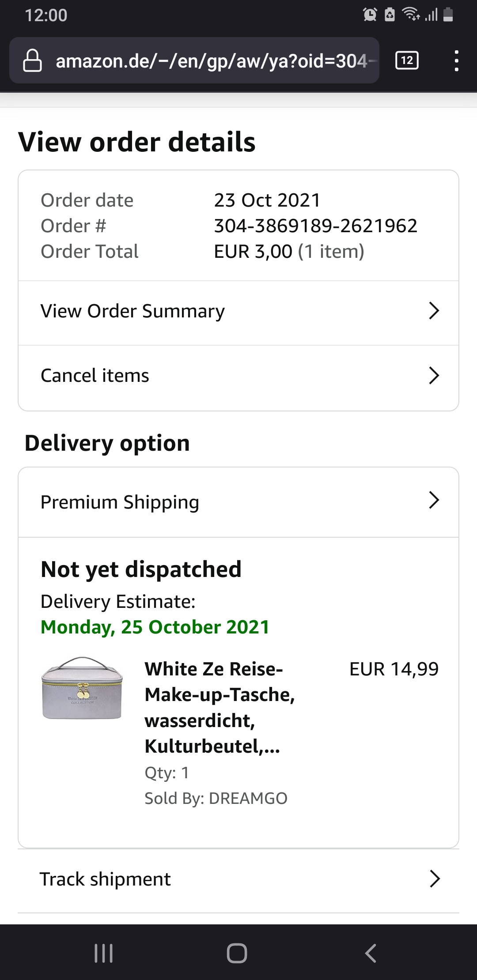Tap the Sold By DREAMGO text

[x=216, y=798]
